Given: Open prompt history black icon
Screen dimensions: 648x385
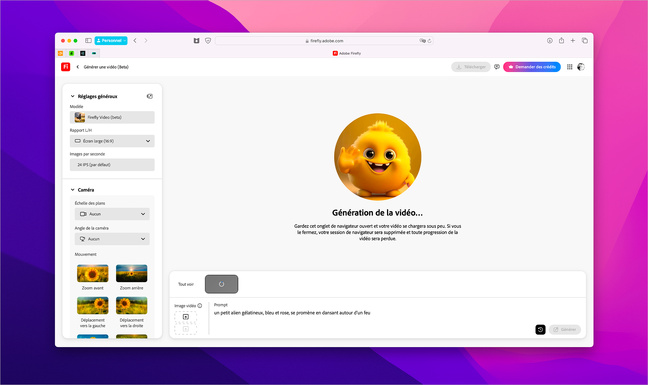Looking at the screenshot, I should 541,330.
